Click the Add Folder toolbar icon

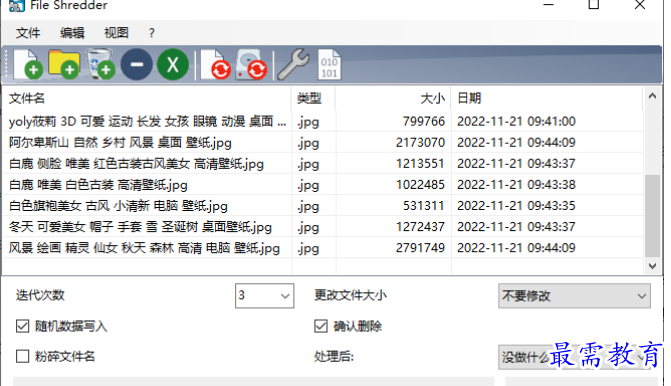[x=64, y=65]
